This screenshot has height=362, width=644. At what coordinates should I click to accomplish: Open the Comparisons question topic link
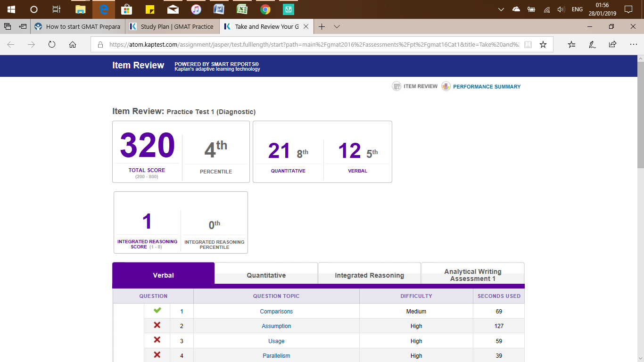coord(276,312)
